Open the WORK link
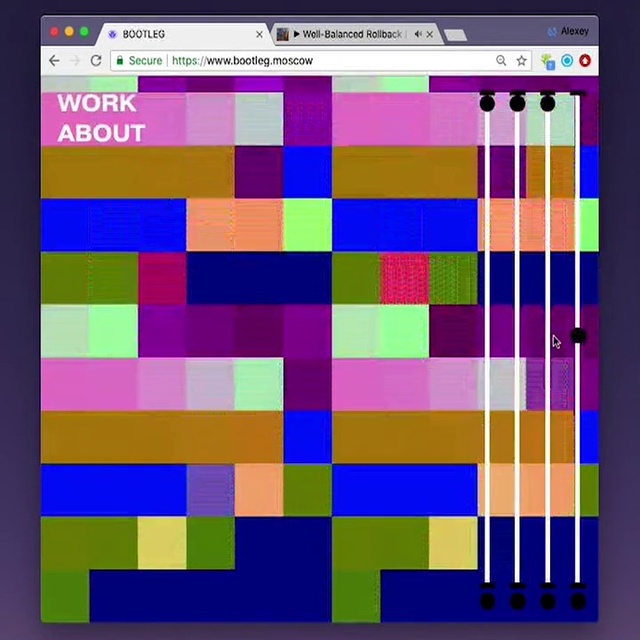Screen dimensions: 640x640 click(96, 103)
